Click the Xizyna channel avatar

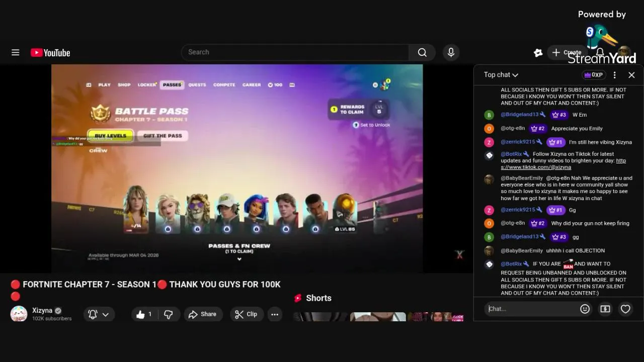19,314
